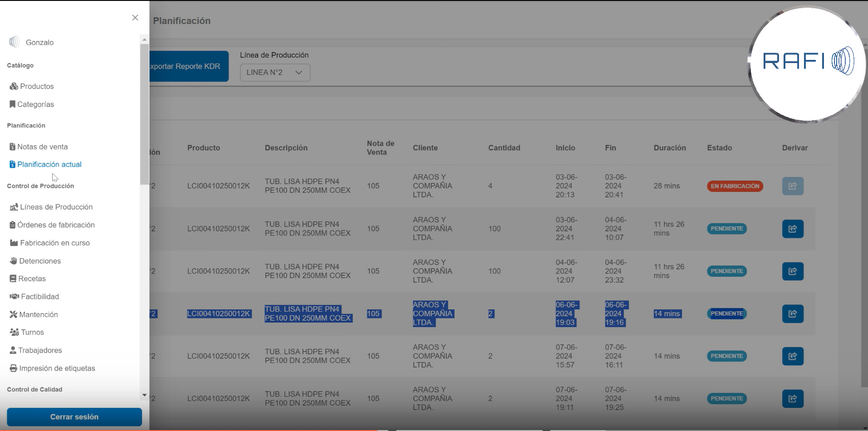The width and height of the screenshot is (868, 431).
Task: Click PENDIENTE badge in row starting 03-06-2024 22:41
Action: click(727, 229)
